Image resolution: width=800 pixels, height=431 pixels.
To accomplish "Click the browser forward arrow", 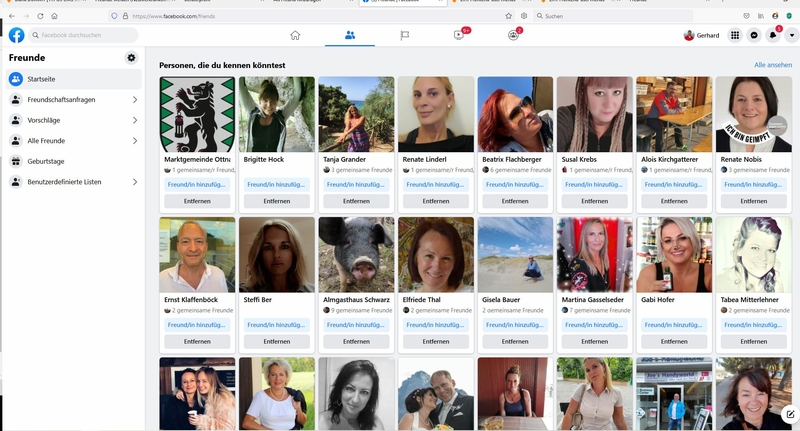I will click(26, 16).
